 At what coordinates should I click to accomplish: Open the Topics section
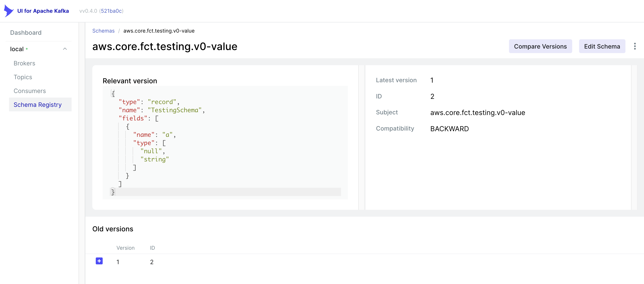click(x=23, y=77)
